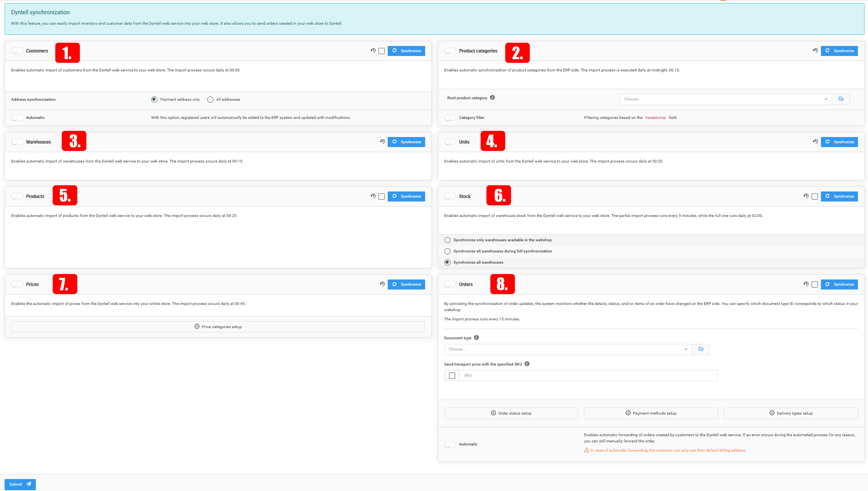Select Payment address only option

coord(154,100)
